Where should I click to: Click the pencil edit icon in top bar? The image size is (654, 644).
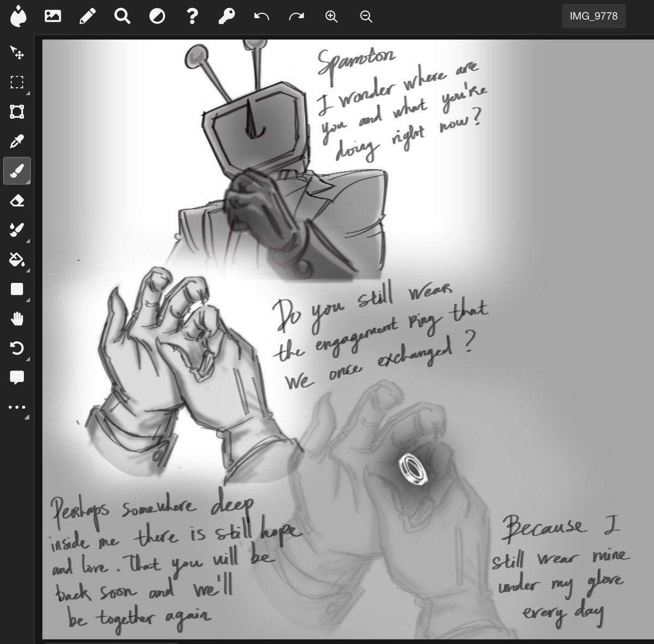87,16
